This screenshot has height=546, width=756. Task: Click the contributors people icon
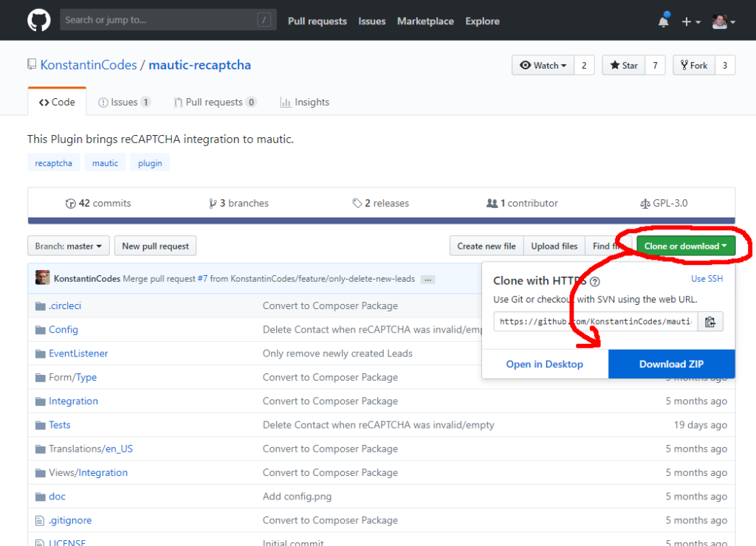pos(492,204)
